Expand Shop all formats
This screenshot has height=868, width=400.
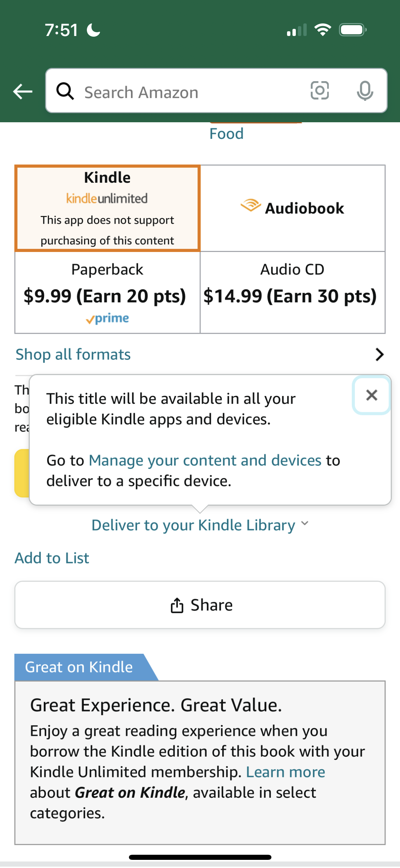pos(73,354)
